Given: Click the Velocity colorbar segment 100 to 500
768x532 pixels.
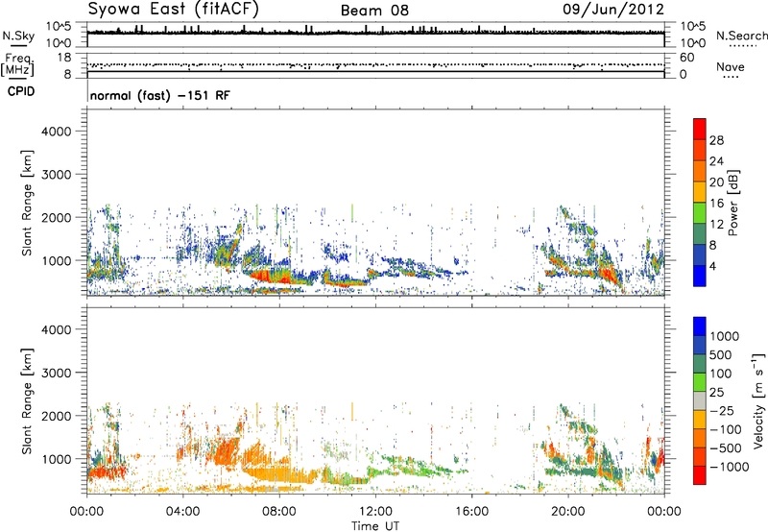Looking at the screenshot, I should [700, 364].
